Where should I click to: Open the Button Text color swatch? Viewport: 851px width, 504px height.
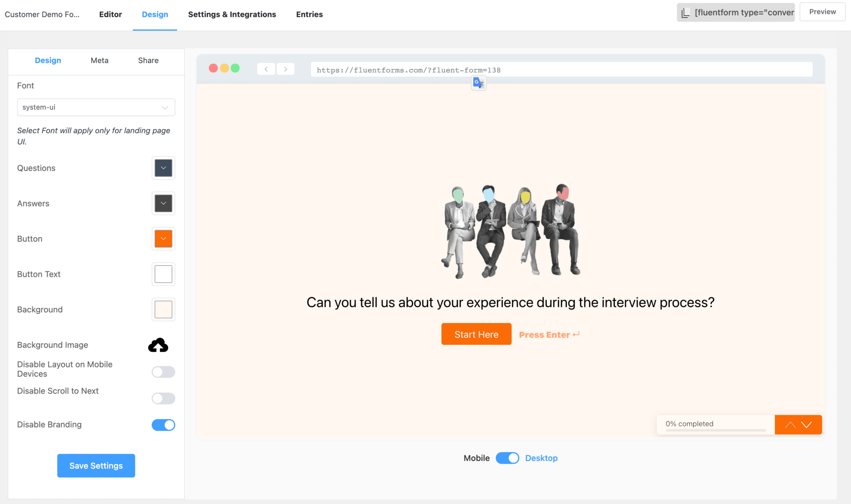(x=163, y=274)
